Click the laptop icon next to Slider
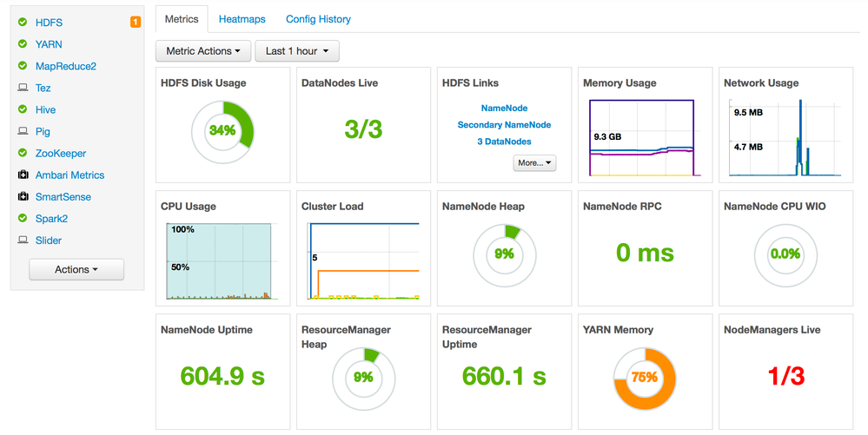This screenshot has height=435, width=868. tap(23, 241)
